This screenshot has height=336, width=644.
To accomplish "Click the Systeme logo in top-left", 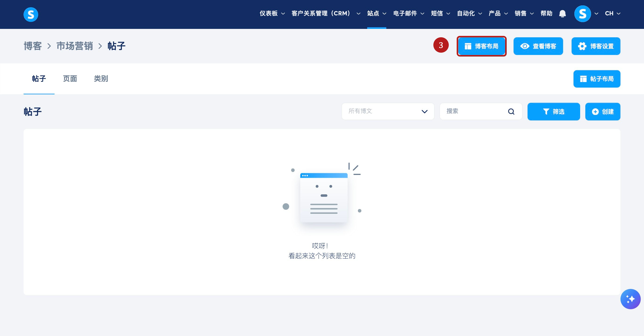I will [x=31, y=14].
